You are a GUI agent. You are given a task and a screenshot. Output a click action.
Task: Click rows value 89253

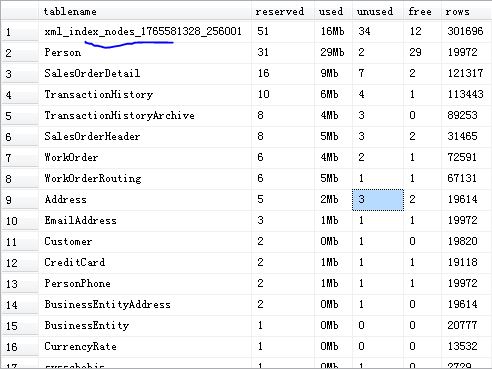click(466, 116)
